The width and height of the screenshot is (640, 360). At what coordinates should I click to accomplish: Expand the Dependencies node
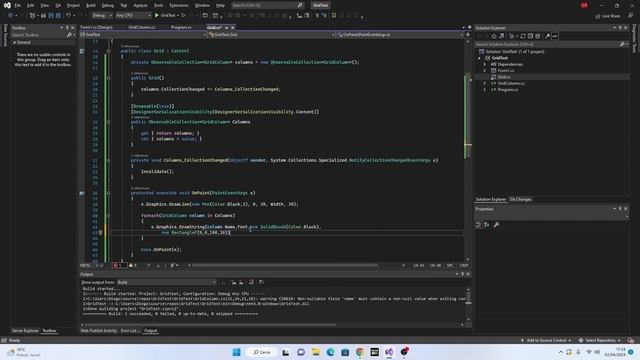[485, 64]
